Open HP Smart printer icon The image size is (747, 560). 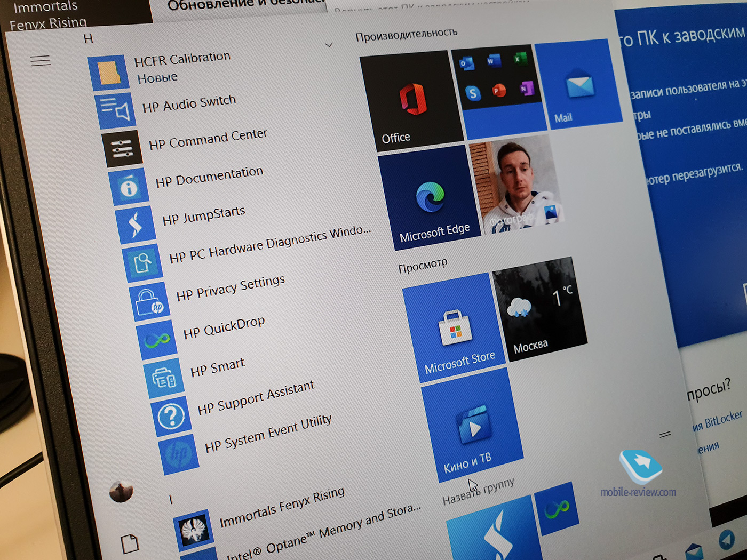[164, 378]
